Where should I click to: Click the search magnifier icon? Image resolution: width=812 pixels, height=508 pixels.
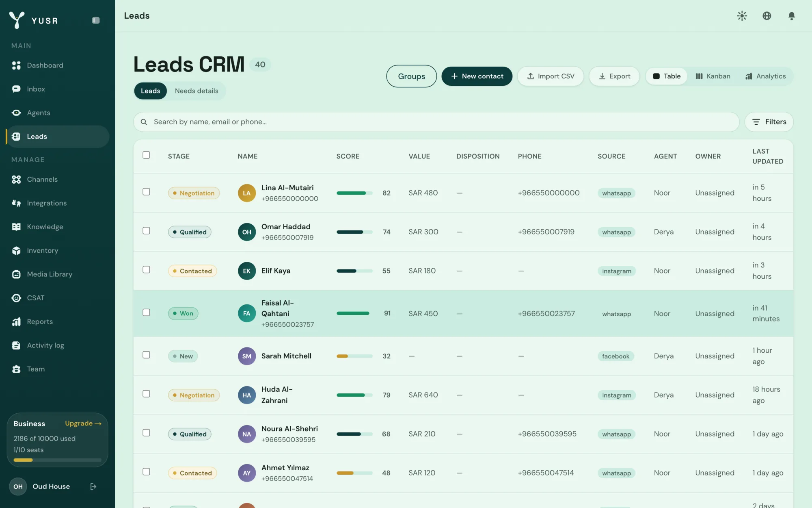[x=144, y=122]
